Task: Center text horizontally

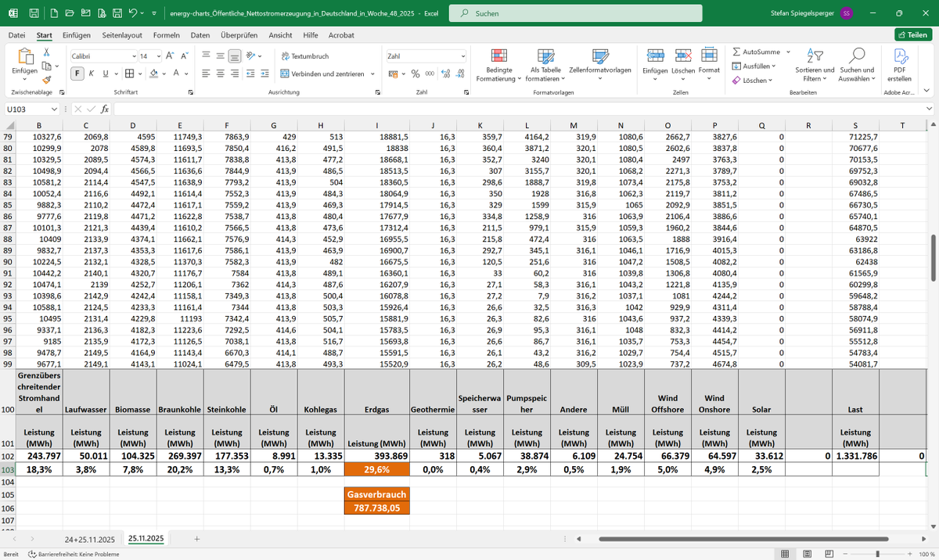Action: click(220, 74)
